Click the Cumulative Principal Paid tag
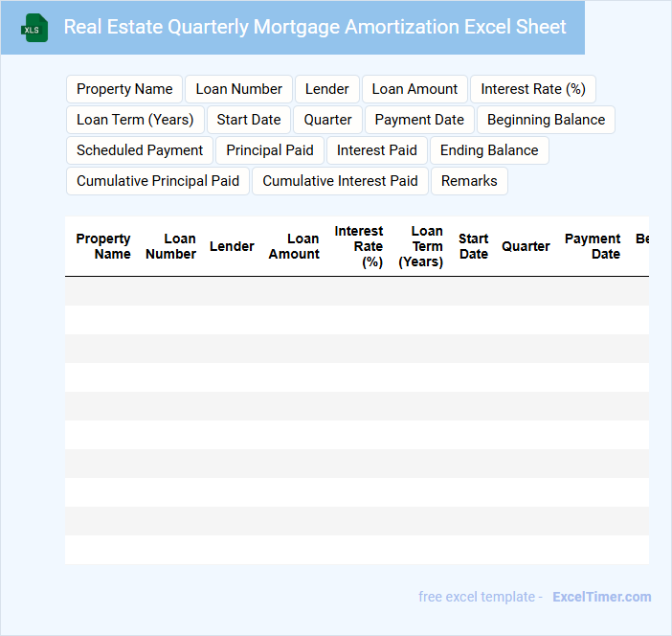672x636 pixels. (x=158, y=181)
